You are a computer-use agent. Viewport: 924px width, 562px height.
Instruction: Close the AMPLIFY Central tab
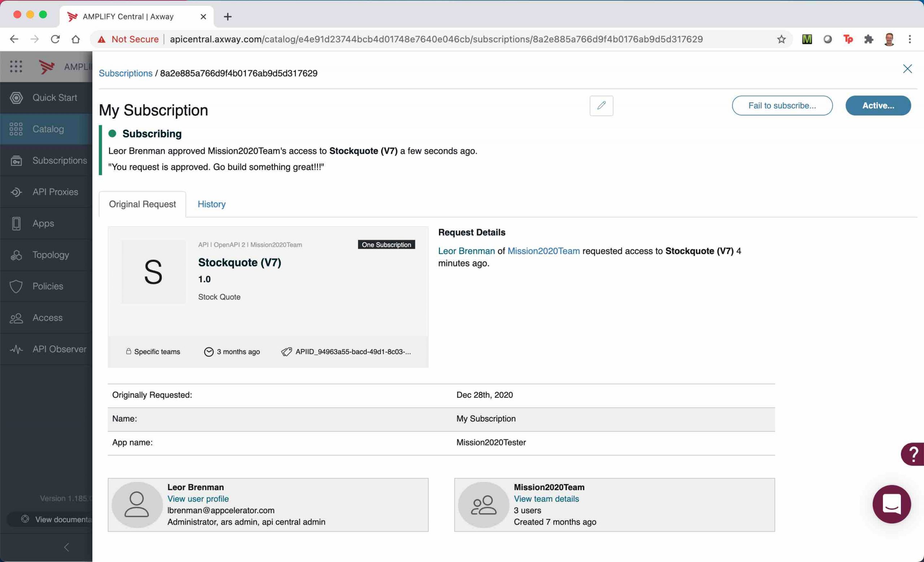pyautogui.click(x=203, y=17)
